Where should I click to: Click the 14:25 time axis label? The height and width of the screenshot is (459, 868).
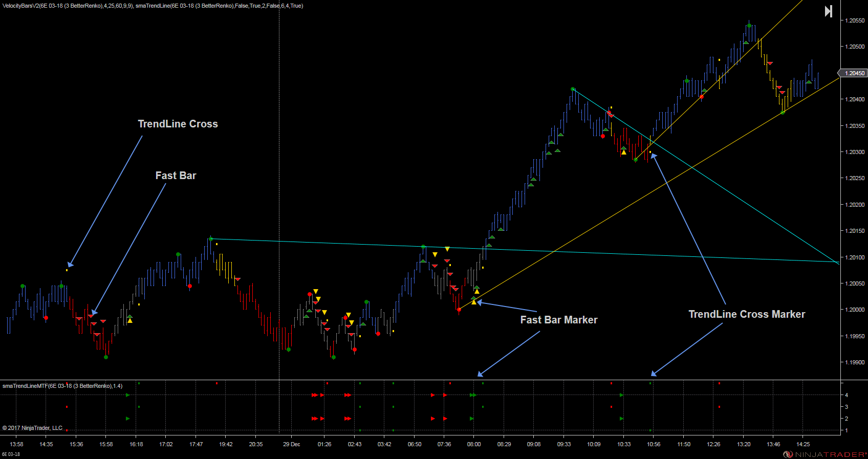coord(803,444)
